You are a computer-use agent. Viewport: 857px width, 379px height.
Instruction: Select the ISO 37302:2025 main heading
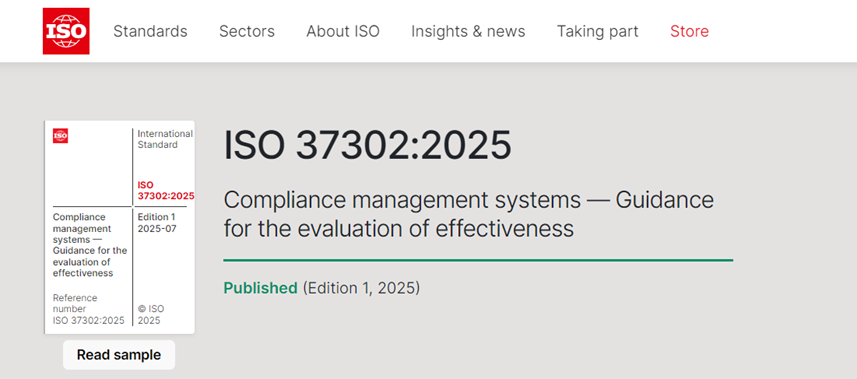pyautogui.click(x=367, y=146)
